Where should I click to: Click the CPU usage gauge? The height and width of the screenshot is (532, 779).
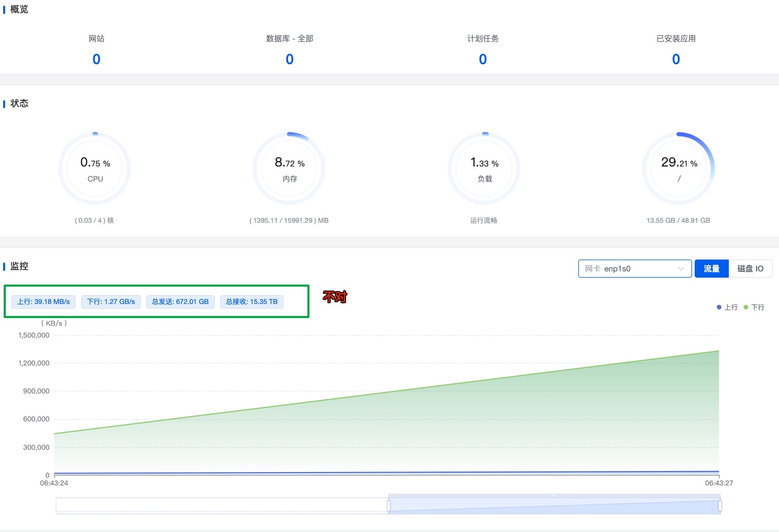point(95,169)
